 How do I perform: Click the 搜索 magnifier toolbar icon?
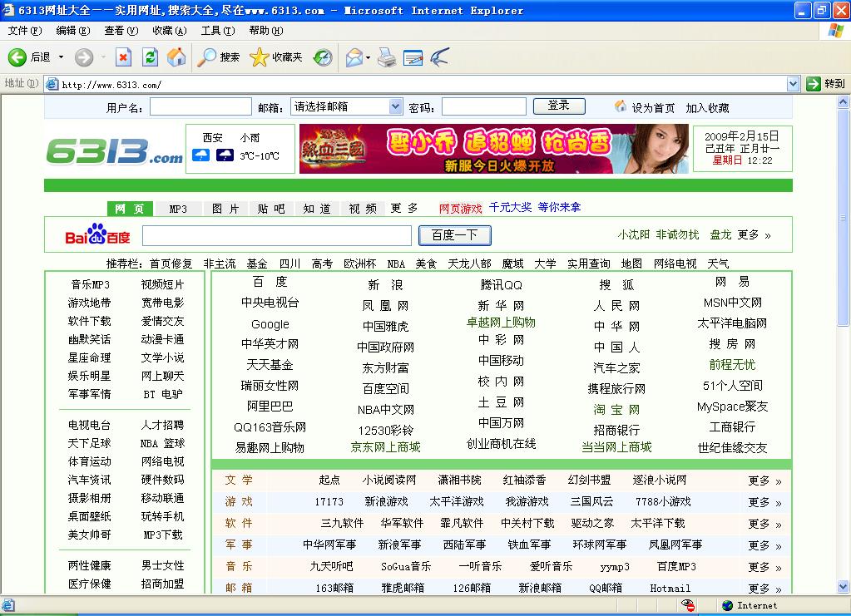pos(206,57)
